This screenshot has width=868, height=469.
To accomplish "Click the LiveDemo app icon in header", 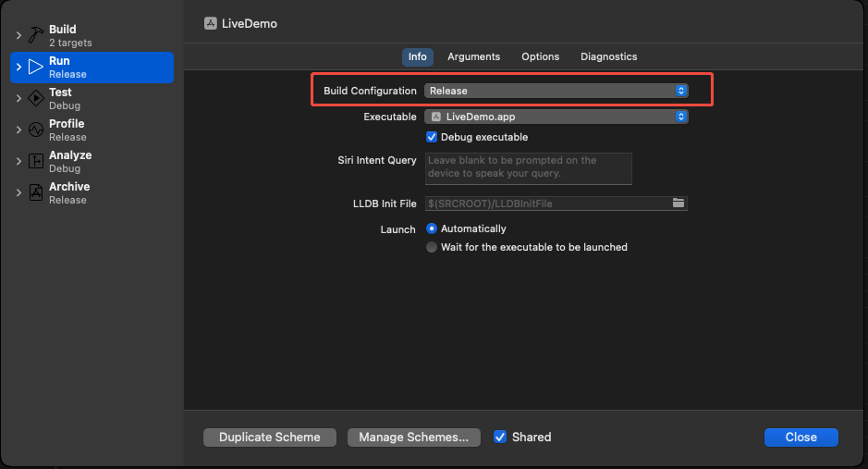I will tap(211, 23).
